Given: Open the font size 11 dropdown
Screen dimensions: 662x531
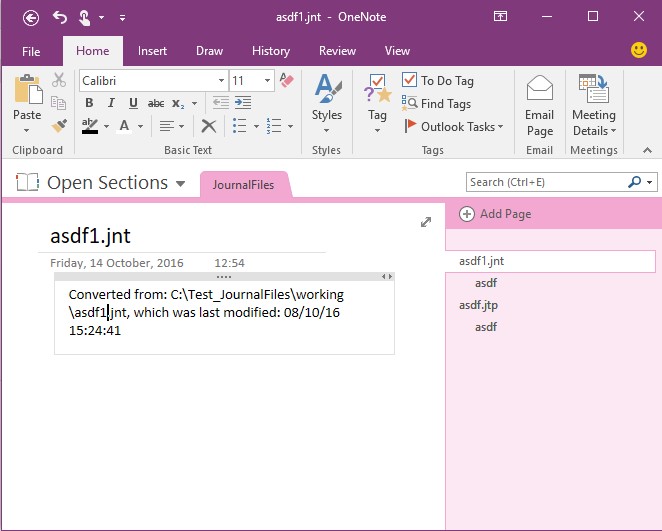Looking at the screenshot, I should click(x=267, y=81).
